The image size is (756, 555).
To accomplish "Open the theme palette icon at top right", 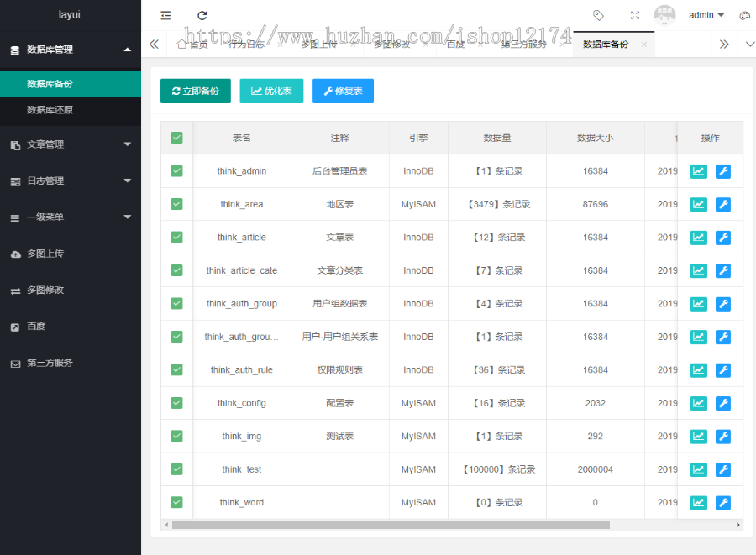I will tap(744, 15).
